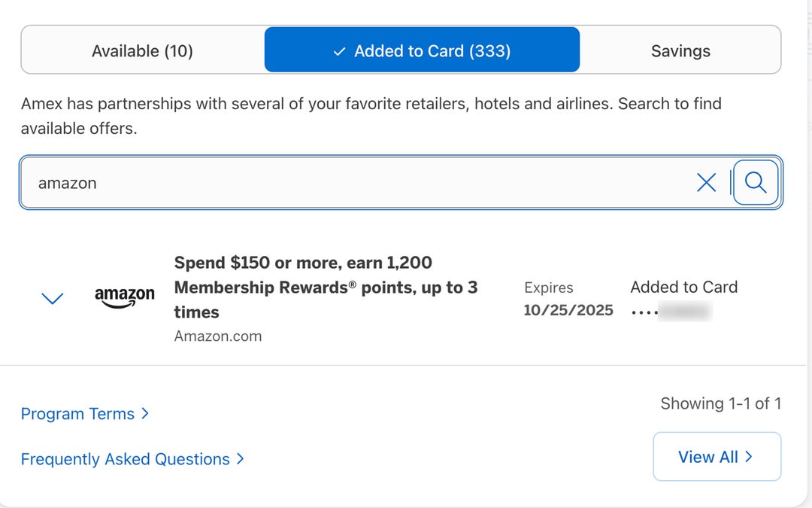Click the Showing 1-1 of 1 results text
Image resolution: width=812 pixels, height=508 pixels.
(x=722, y=403)
